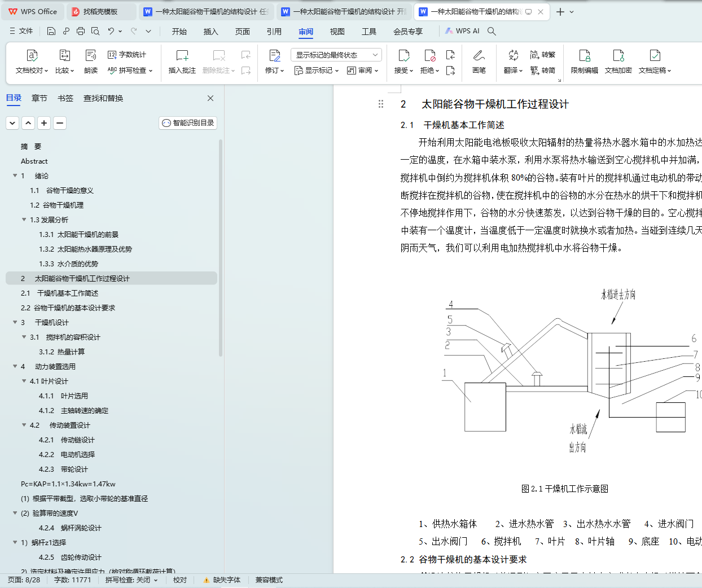Open the 章节 tab in navigation pane
Image resolution: width=702 pixels, height=588 pixels.
tap(40, 98)
